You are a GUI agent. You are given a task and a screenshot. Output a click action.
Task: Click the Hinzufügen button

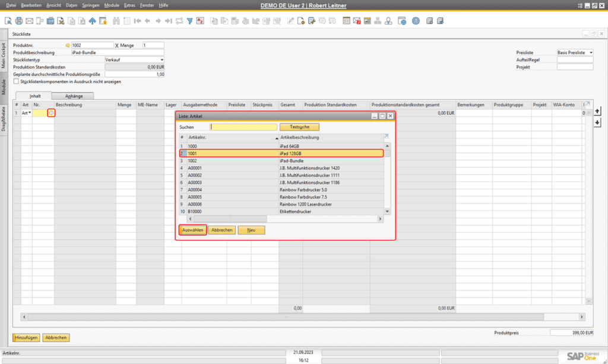(x=26, y=338)
